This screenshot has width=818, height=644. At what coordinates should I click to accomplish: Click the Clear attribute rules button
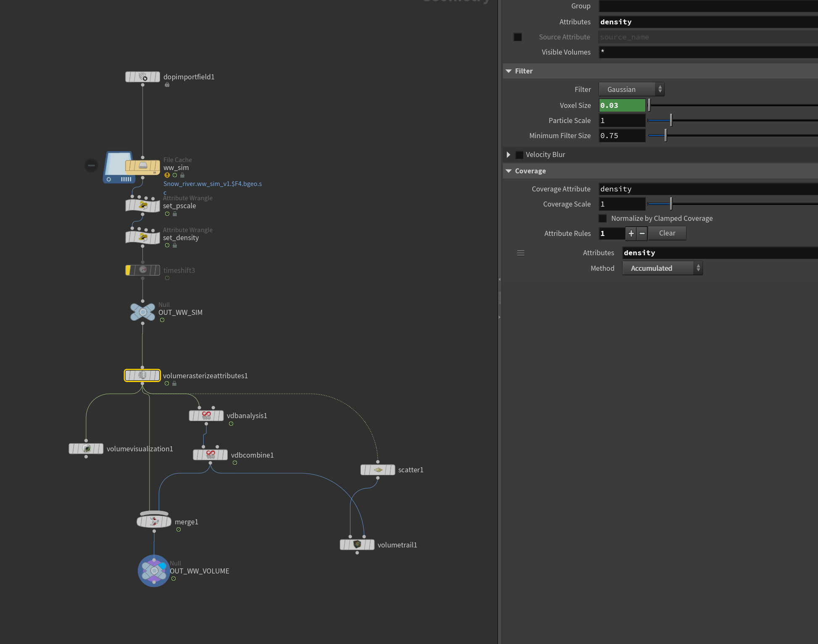click(667, 233)
